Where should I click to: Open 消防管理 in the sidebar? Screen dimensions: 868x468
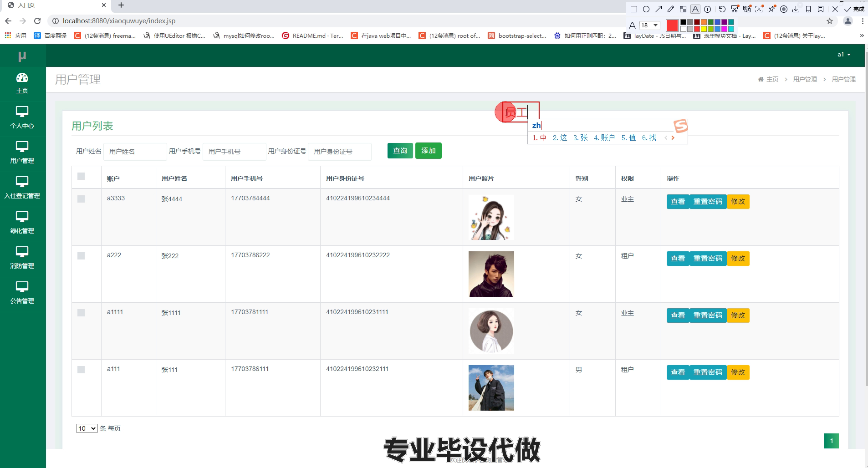tap(22, 259)
